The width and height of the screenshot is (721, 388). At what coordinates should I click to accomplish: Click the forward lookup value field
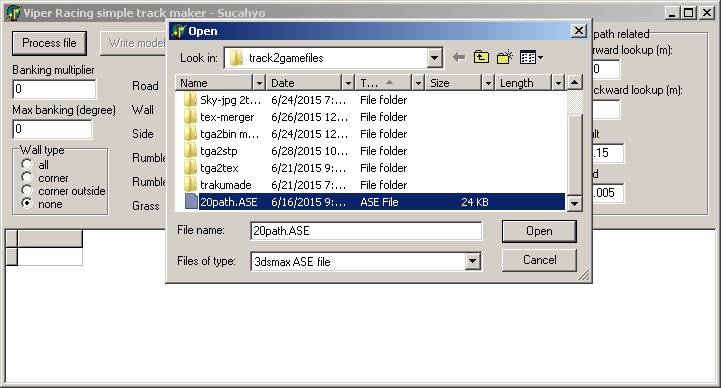pyautogui.click(x=606, y=69)
